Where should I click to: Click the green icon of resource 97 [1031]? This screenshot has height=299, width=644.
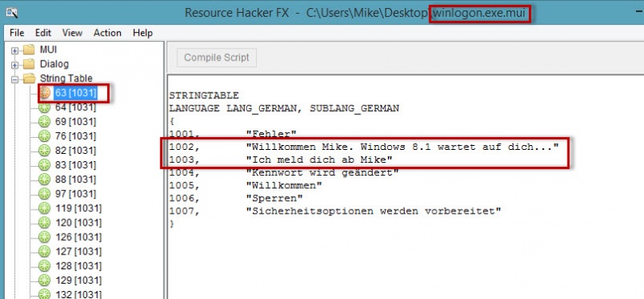point(45,193)
